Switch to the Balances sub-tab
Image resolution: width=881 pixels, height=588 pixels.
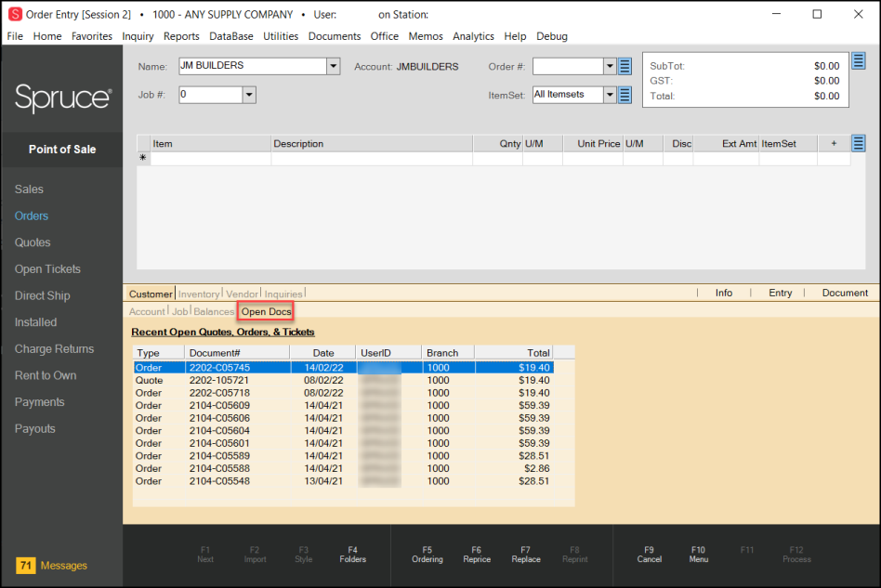(214, 311)
